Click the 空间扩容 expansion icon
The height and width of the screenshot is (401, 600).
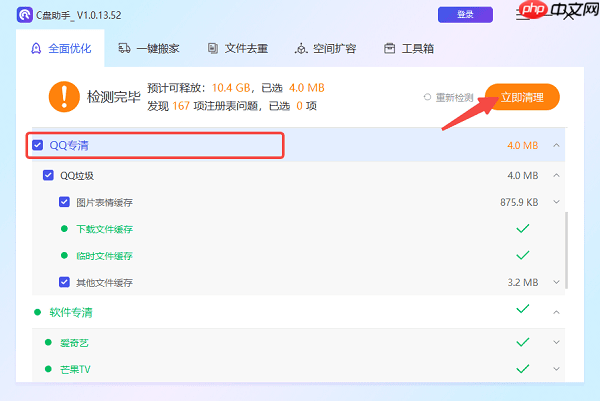pos(301,49)
